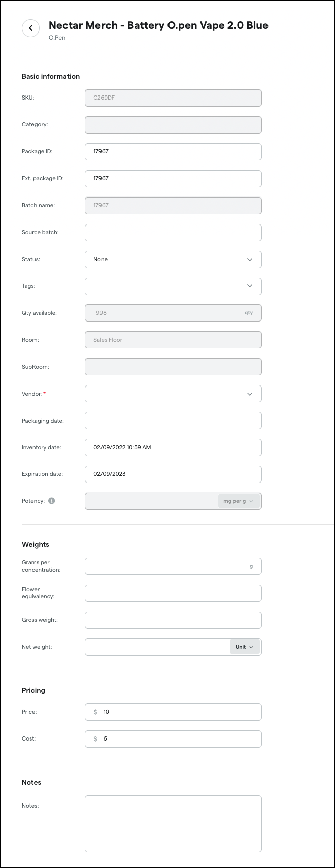The height and width of the screenshot is (868, 335).
Task: Click the back arrow beside the product title
Action: point(30,28)
